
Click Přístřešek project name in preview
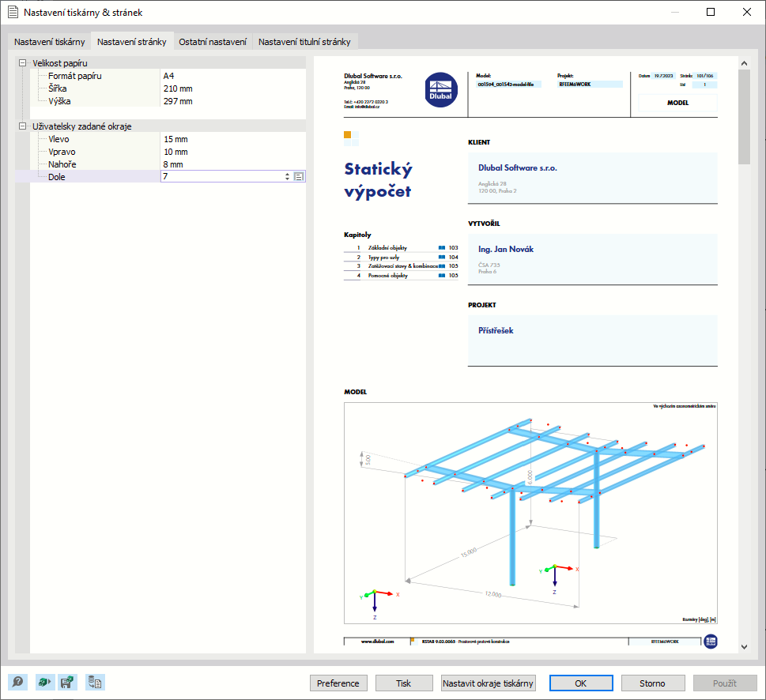(496, 330)
